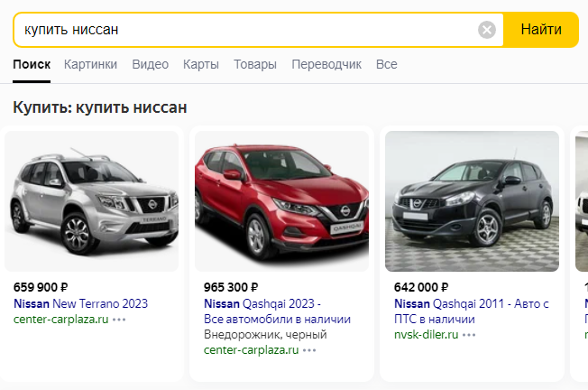
Task: Click the yellow Найти search button
Action: (x=541, y=30)
